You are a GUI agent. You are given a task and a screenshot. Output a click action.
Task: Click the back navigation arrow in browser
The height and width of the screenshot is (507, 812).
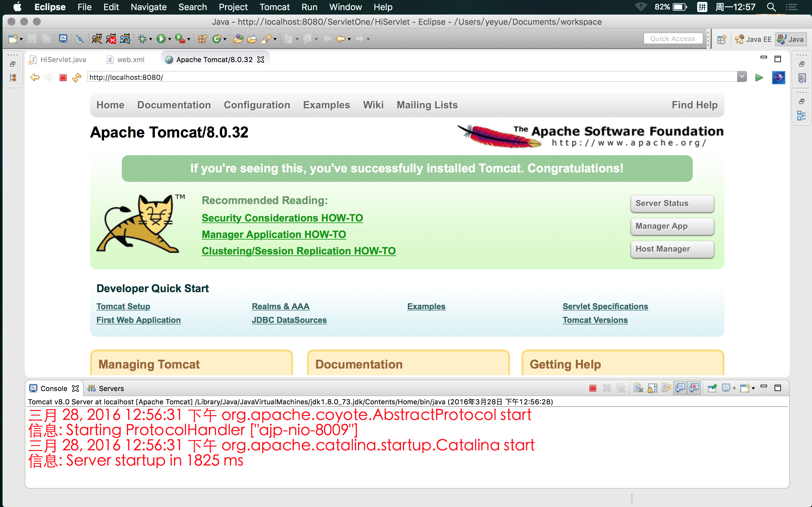[x=35, y=76]
